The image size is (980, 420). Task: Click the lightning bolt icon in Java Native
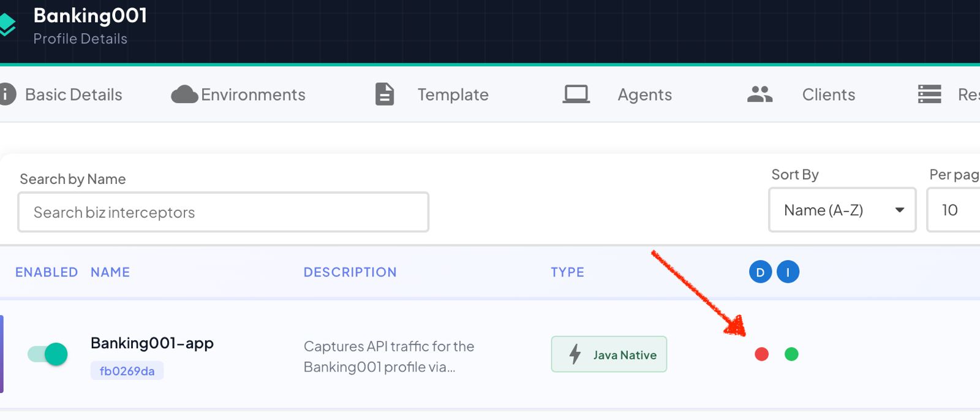(575, 354)
